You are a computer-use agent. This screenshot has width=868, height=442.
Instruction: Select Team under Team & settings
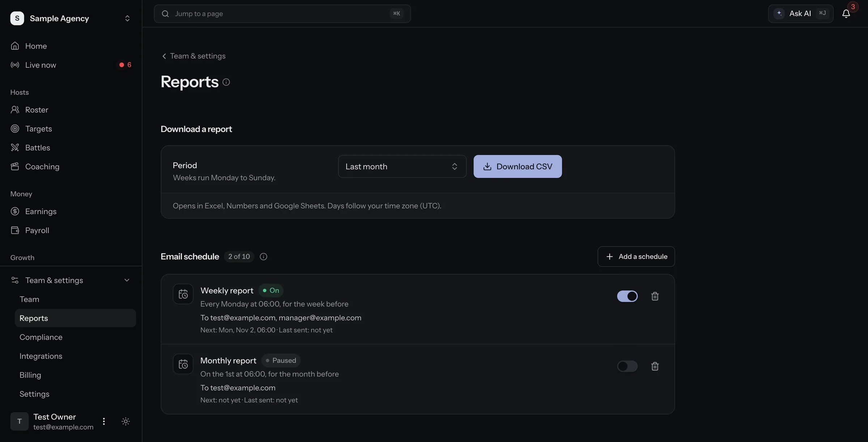75,299
